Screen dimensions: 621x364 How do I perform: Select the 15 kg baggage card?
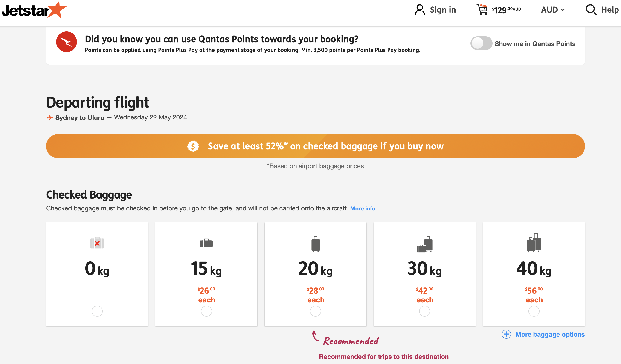click(x=206, y=274)
